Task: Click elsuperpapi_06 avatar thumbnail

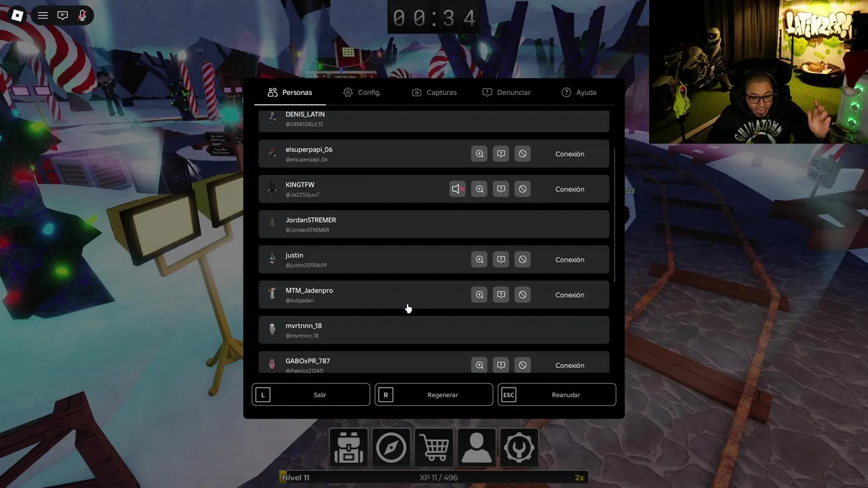Action: (x=272, y=154)
